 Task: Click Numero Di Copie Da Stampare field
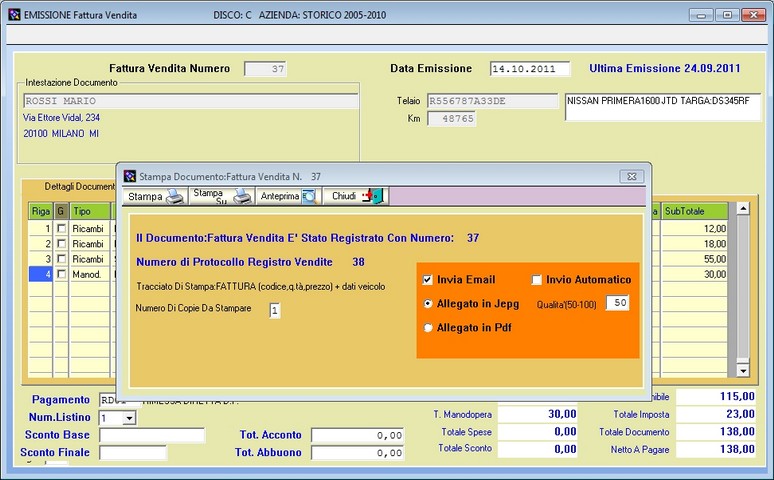275,310
